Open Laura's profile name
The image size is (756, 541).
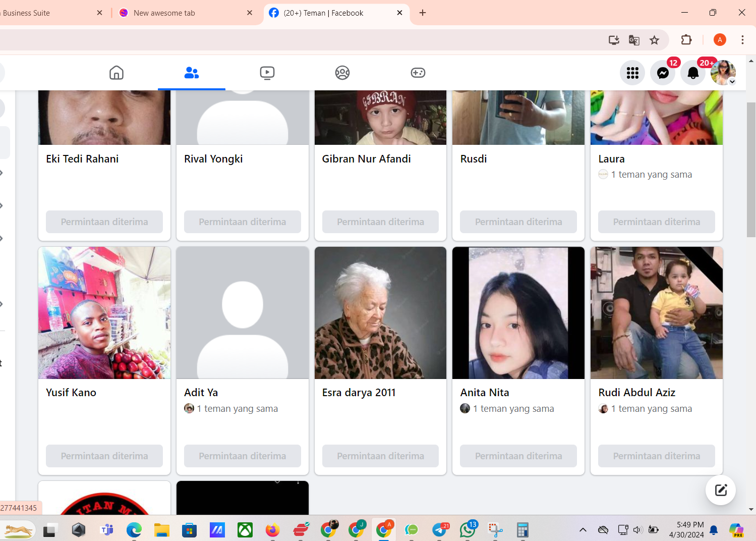tap(612, 159)
